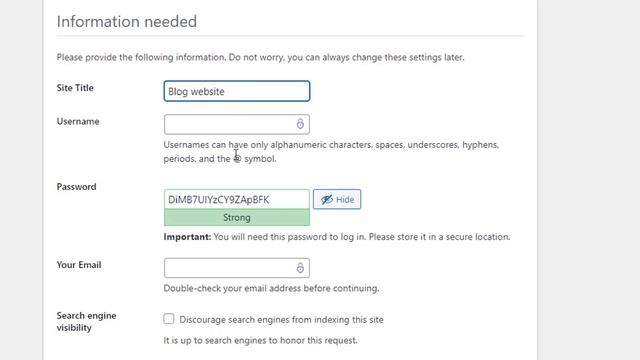Click the Your Email field label
This screenshot has width=640, height=360.
79,264
